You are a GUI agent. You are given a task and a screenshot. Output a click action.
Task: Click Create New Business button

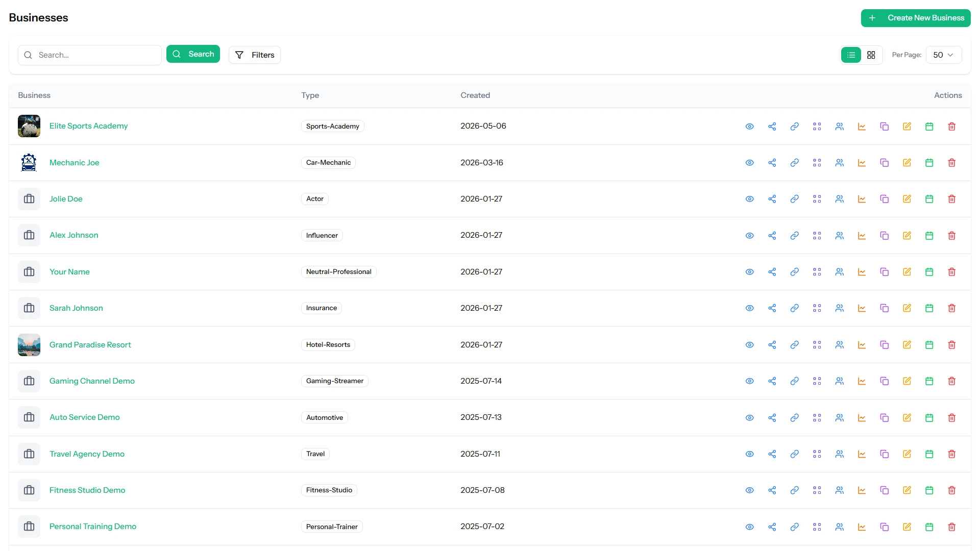click(916, 18)
